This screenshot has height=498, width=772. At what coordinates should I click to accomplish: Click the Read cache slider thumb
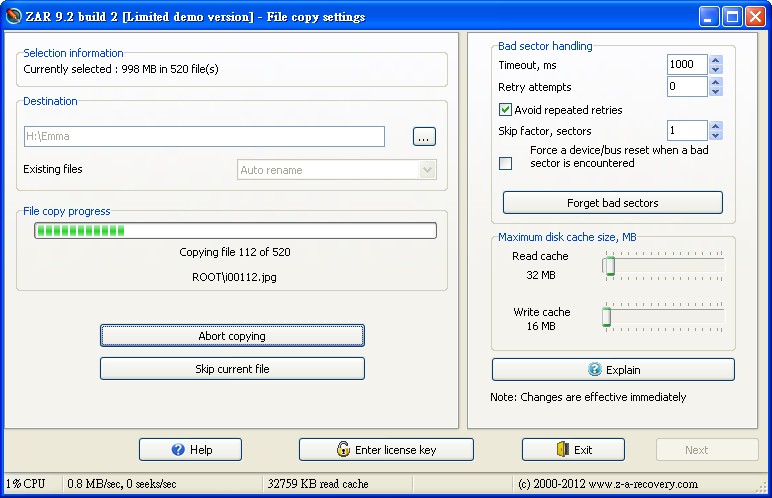point(610,266)
